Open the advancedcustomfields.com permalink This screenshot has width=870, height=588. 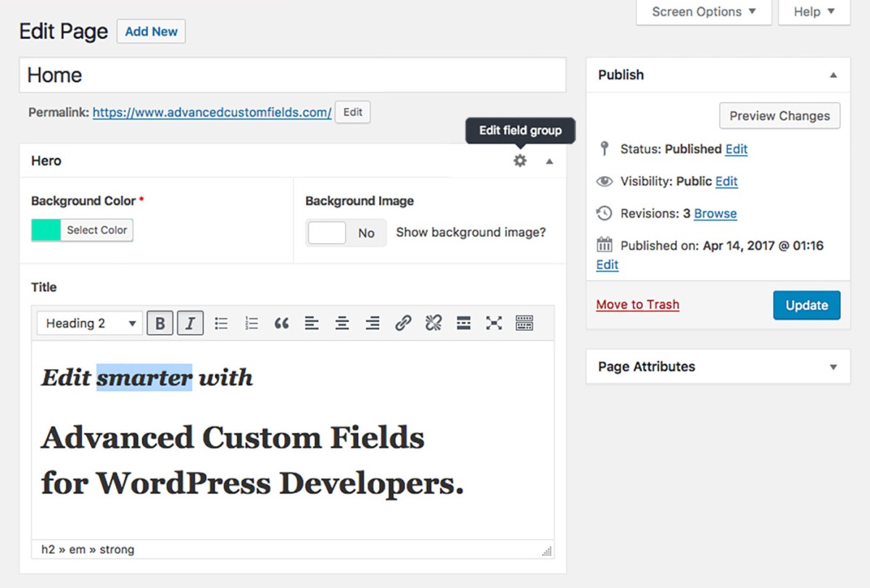pyautogui.click(x=212, y=112)
